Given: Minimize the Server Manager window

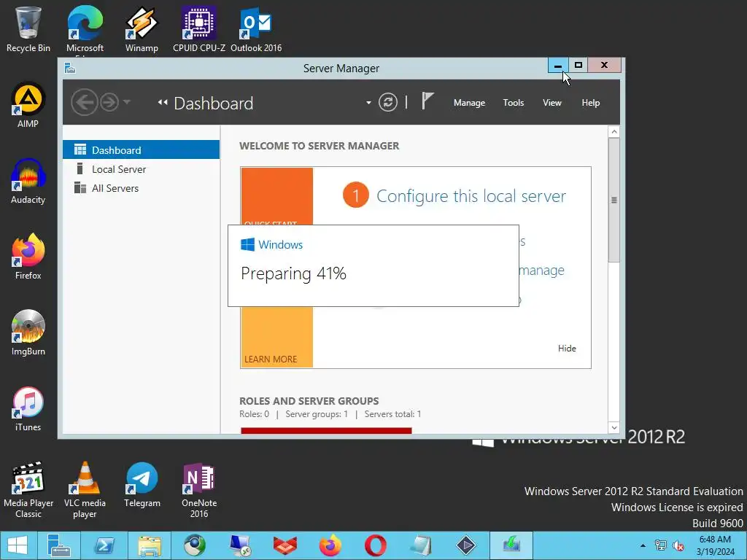Looking at the screenshot, I should [x=558, y=65].
